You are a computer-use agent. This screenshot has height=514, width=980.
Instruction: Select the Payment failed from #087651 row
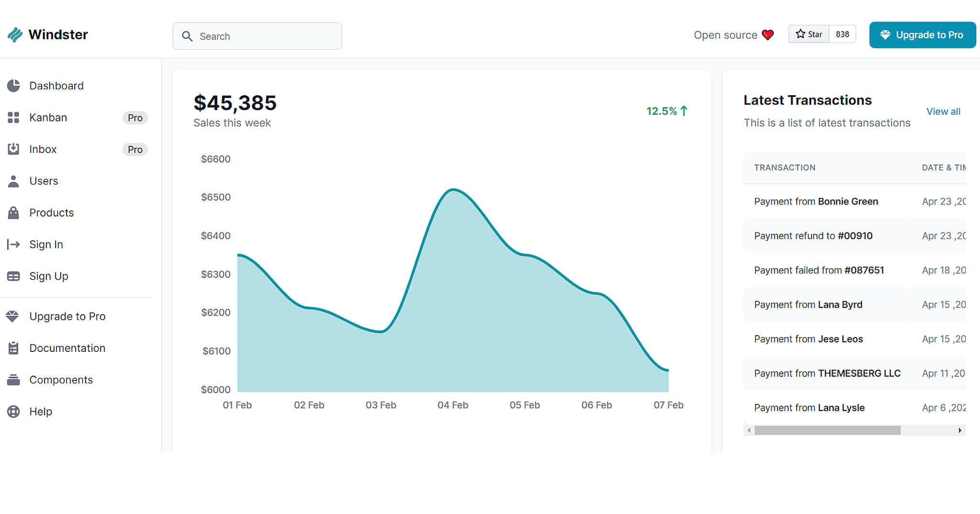[x=855, y=270]
